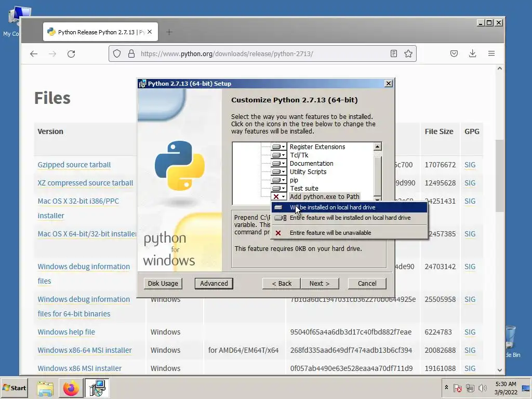
Task: Open SIG link for Windows help file
Action: [x=470, y=332]
